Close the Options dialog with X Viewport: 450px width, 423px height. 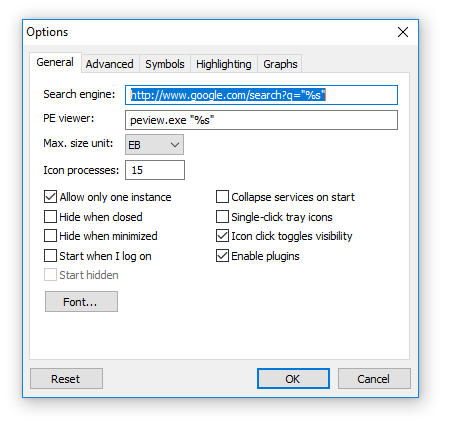403,32
